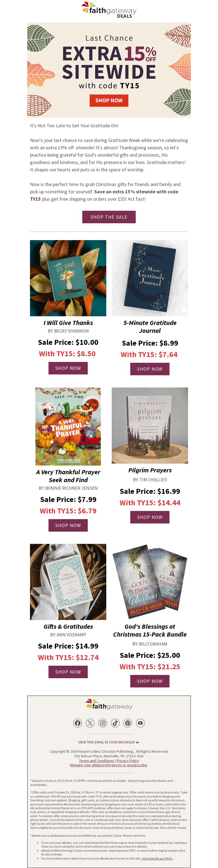The width and height of the screenshot is (218, 868).
Task: Shop now for God's Blessings Christmas bundle
Action: pos(150,681)
